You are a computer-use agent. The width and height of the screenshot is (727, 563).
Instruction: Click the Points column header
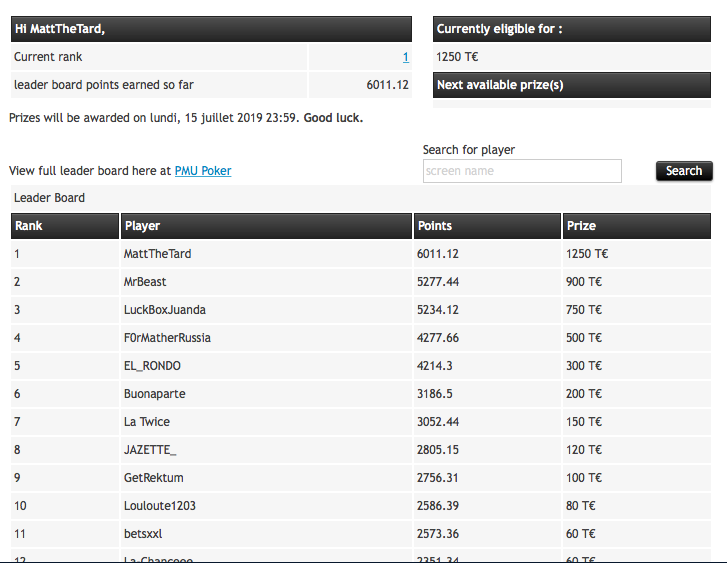(x=487, y=226)
